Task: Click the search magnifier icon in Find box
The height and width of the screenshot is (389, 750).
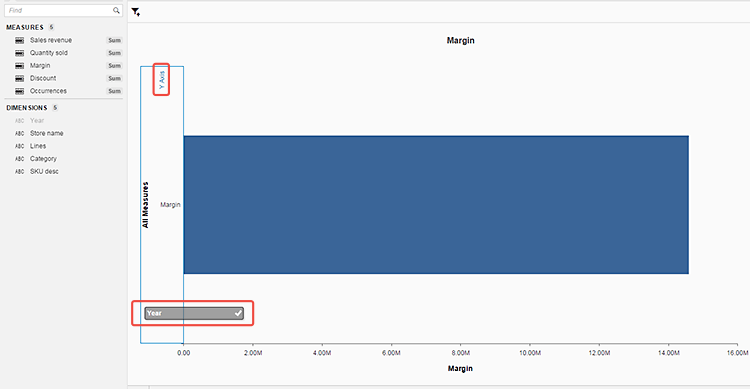Action: point(116,10)
